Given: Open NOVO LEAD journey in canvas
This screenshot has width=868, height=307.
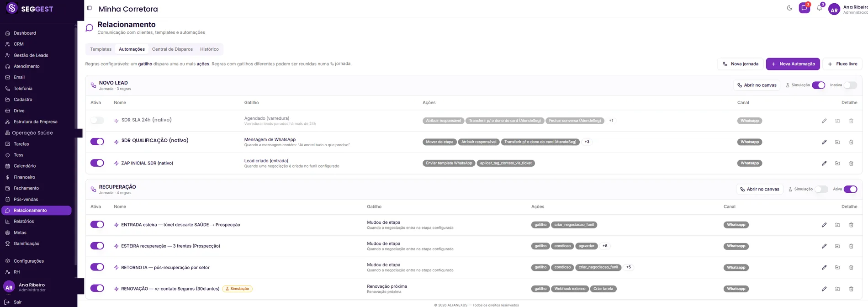Looking at the screenshot, I should tap(757, 85).
